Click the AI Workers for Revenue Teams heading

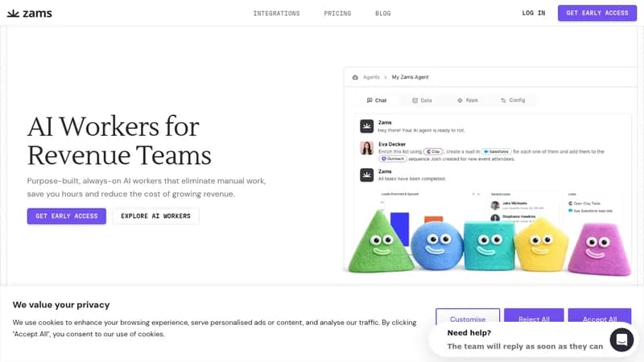click(119, 140)
